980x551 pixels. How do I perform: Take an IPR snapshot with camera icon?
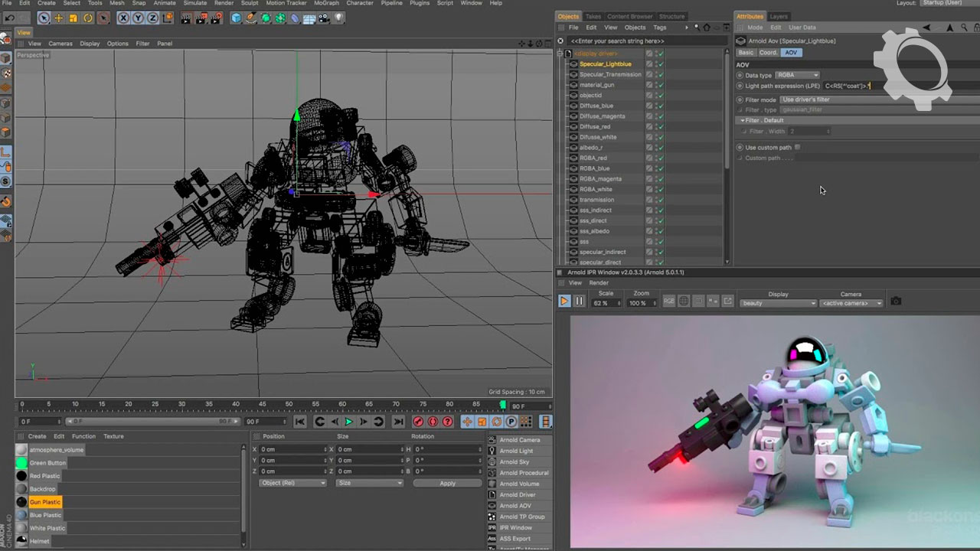(896, 302)
